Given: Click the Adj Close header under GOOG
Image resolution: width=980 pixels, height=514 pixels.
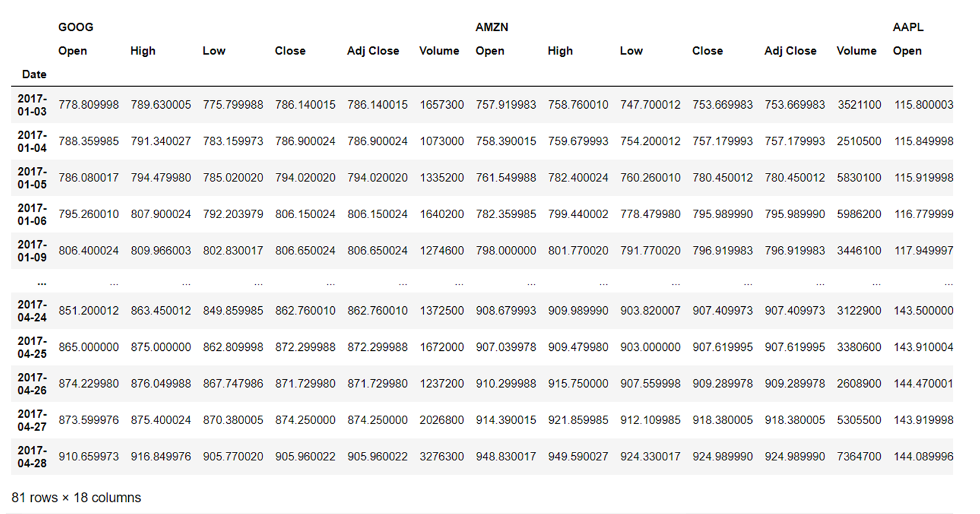Looking at the screenshot, I should 372,50.
